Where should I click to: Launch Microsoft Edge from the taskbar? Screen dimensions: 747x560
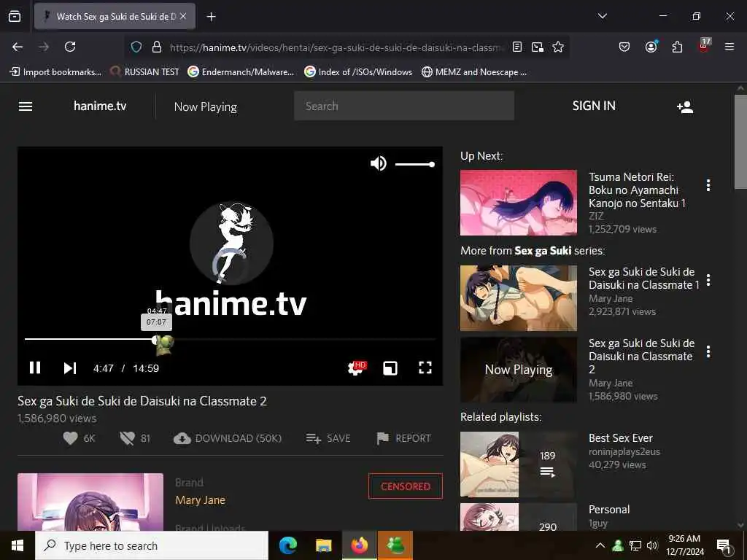pos(287,545)
